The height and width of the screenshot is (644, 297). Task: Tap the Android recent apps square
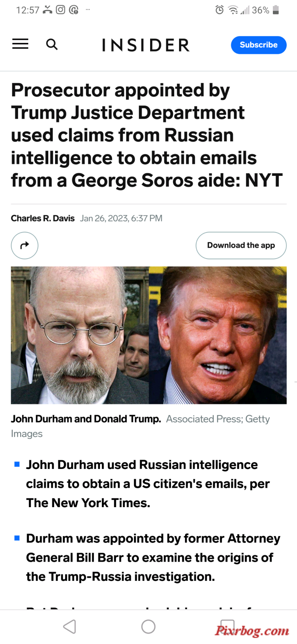(227, 626)
